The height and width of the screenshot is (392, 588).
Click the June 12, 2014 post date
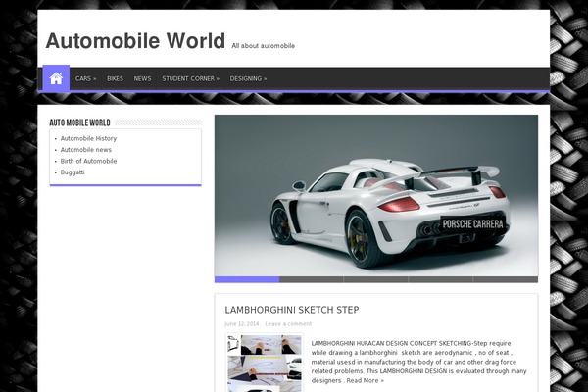(241, 324)
